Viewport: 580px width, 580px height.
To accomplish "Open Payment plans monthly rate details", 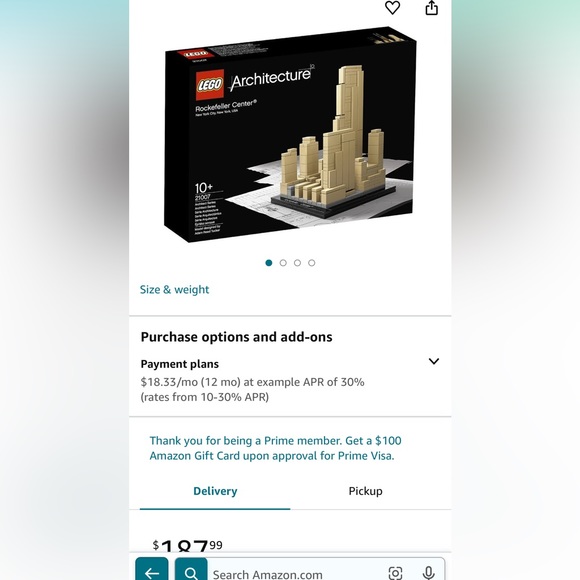I will pyautogui.click(x=252, y=389).
